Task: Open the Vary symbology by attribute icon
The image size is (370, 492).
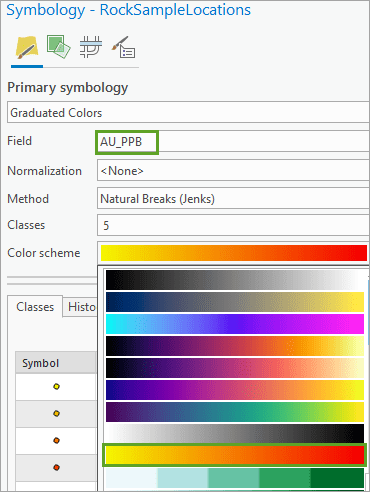Action: 58,47
